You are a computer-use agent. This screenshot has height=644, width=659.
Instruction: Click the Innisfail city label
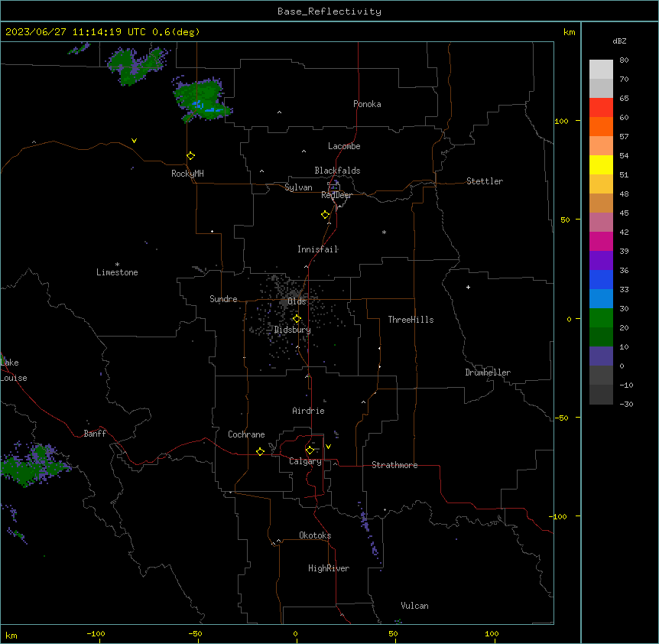click(318, 249)
